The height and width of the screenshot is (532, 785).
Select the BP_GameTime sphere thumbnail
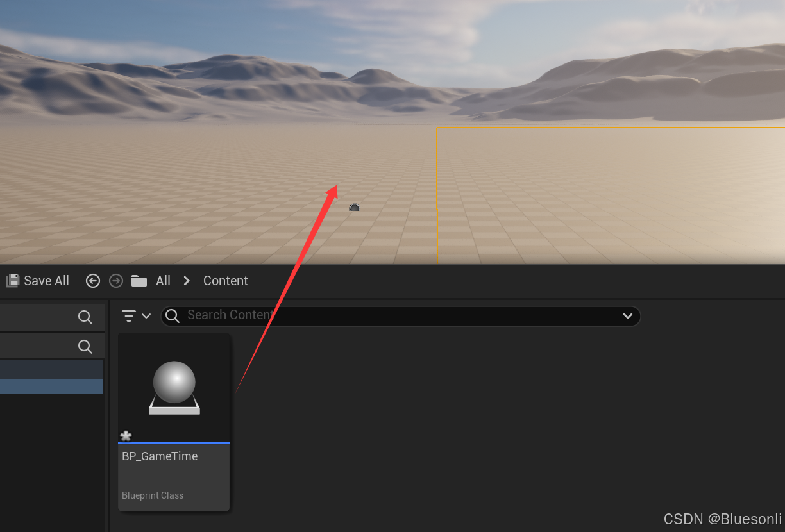pos(174,387)
